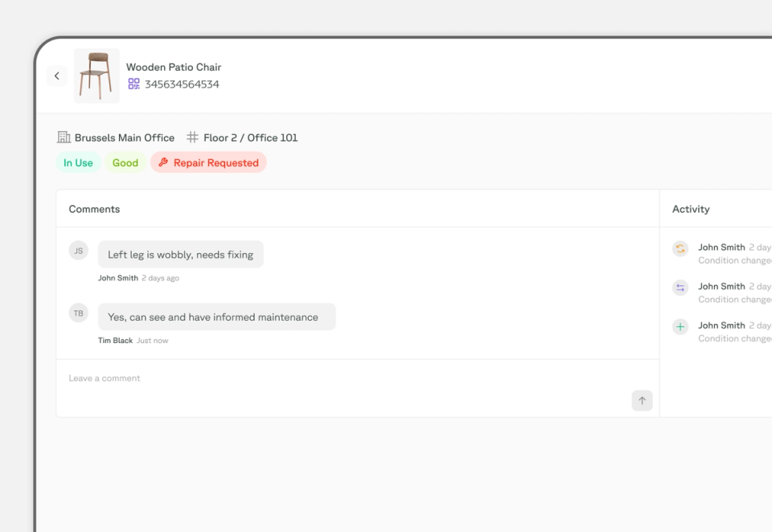Send comment with the up arrow button
Screen dimensions: 772x532
[x=642, y=400]
